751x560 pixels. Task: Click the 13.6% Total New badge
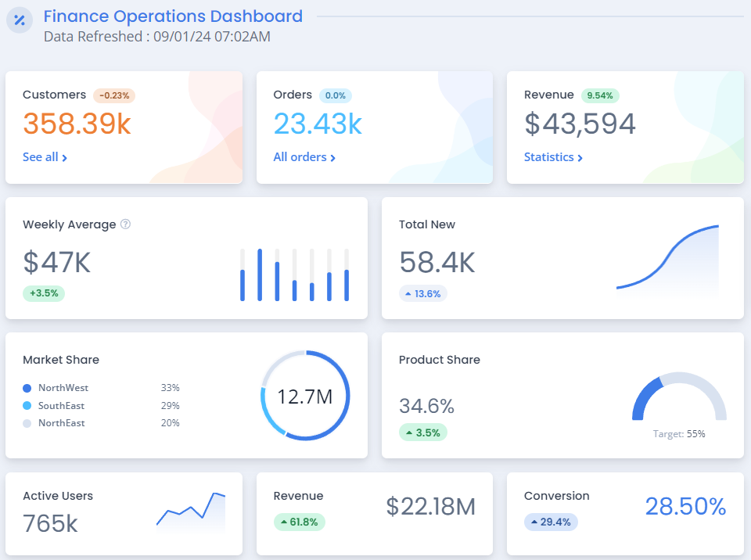(423, 294)
